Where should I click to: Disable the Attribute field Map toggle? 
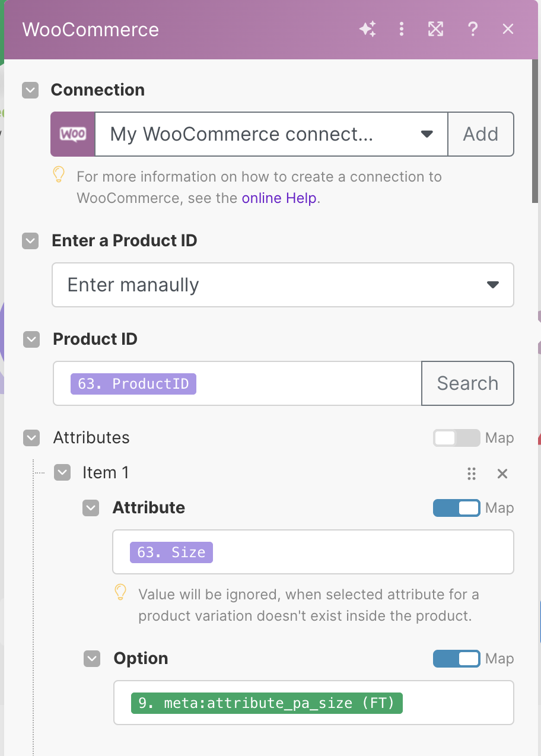(x=456, y=508)
